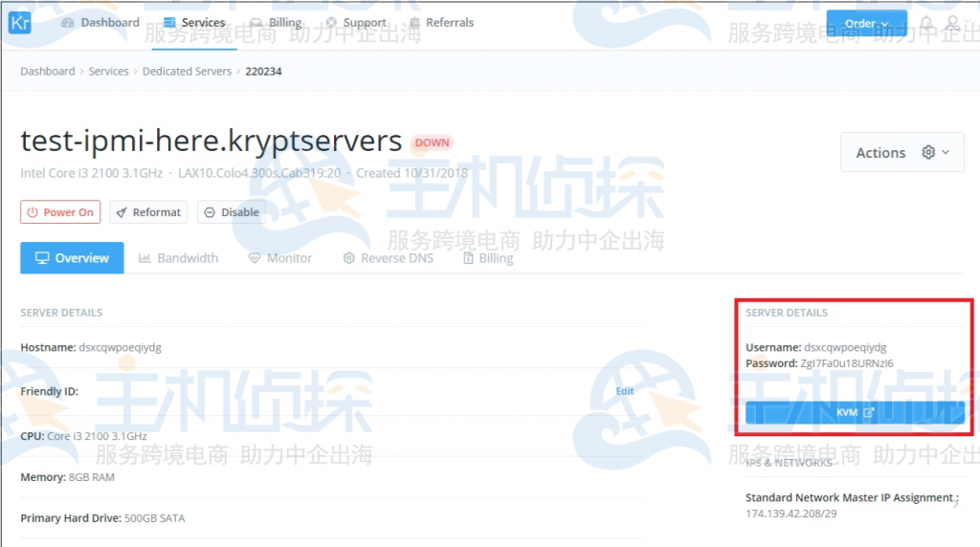The image size is (980, 547).
Task: Open the Billing nav item in top bar
Action: click(x=276, y=23)
